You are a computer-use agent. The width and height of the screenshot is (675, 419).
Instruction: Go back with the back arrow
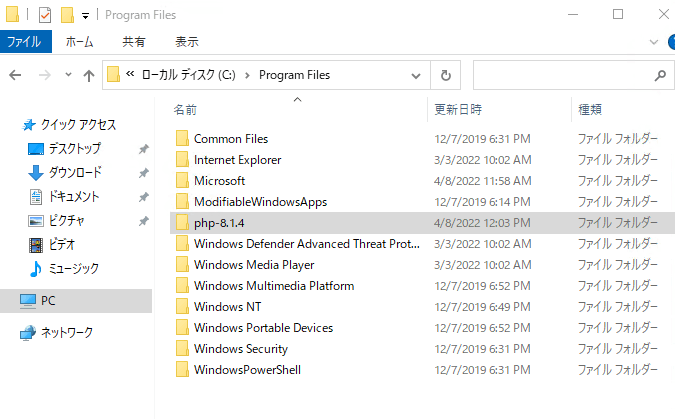click(15, 75)
